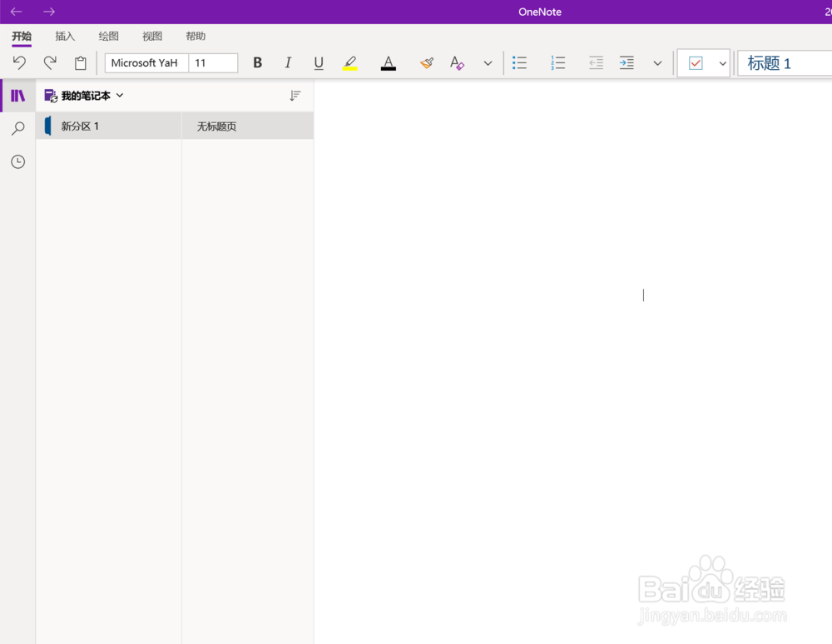Click in the blank note canvas

573,361
